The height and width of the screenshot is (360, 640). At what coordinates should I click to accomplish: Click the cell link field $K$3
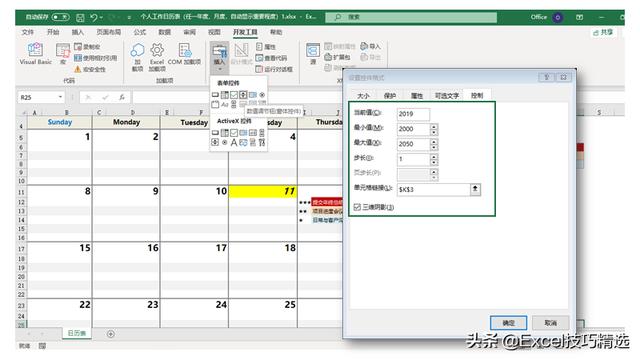click(x=433, y=189)
